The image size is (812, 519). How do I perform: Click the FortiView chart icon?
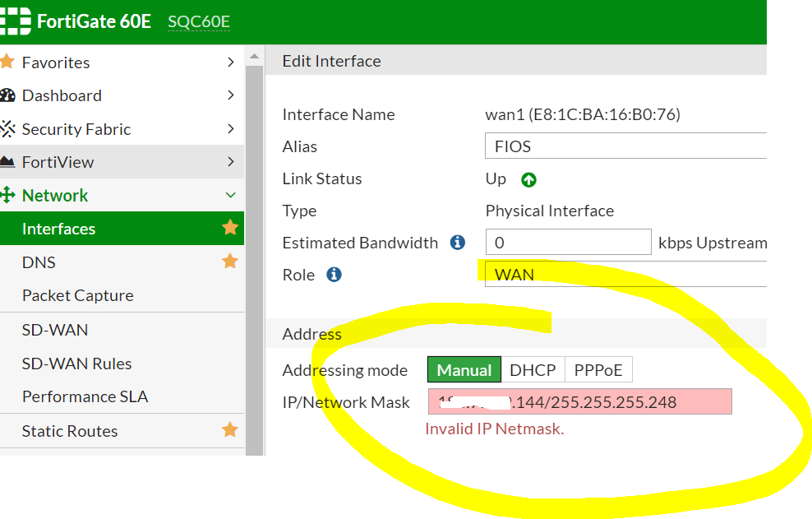tap(7, 162)
